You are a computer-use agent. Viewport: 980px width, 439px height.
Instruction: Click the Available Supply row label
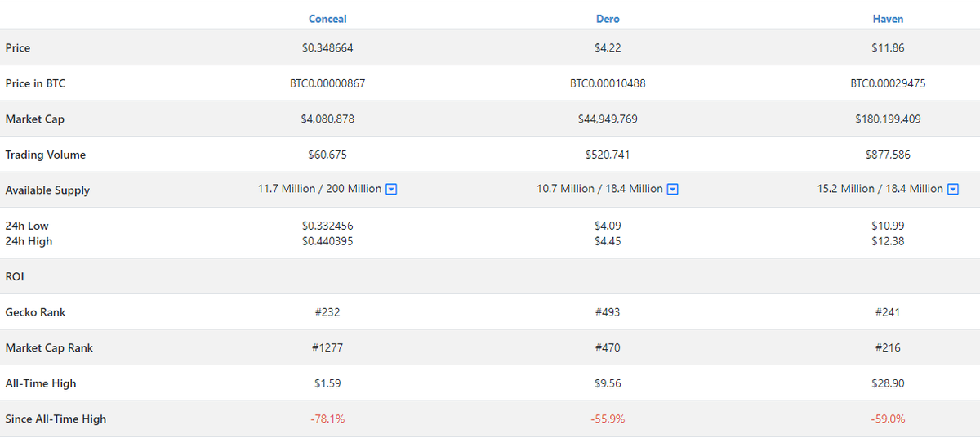(47, 190)
